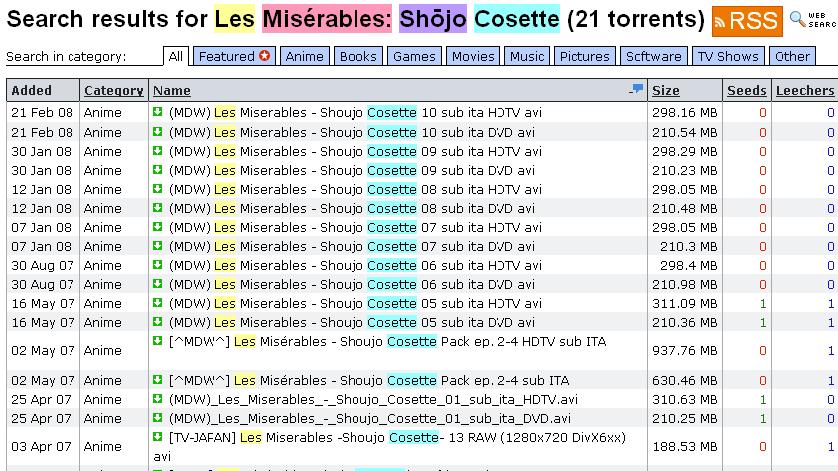Screen dimensions: 838x471
Task: Open torrent Cosette 05 sub ita HDTV avi
Action: 355,303
